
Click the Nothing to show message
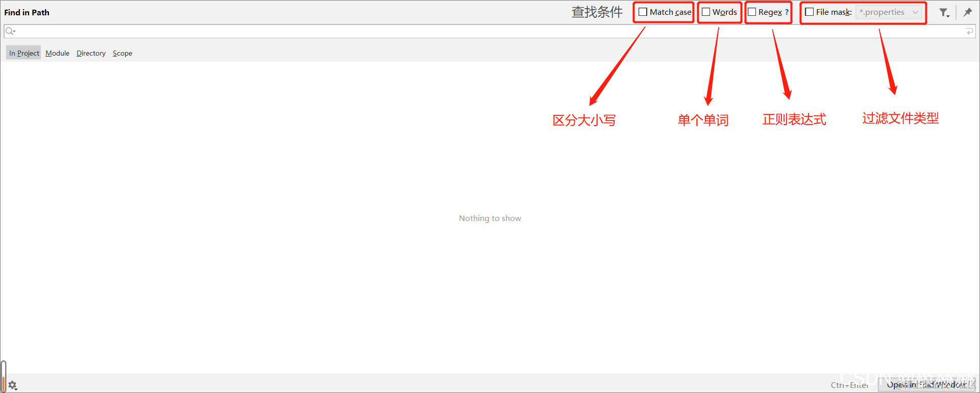pyautogui.click(x=490, y=218)
